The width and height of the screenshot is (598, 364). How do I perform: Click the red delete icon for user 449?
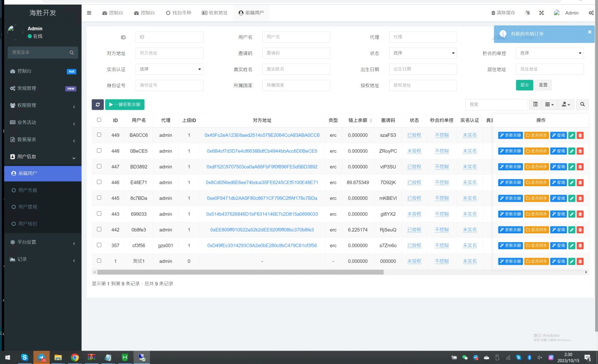(x=580, y=135)
